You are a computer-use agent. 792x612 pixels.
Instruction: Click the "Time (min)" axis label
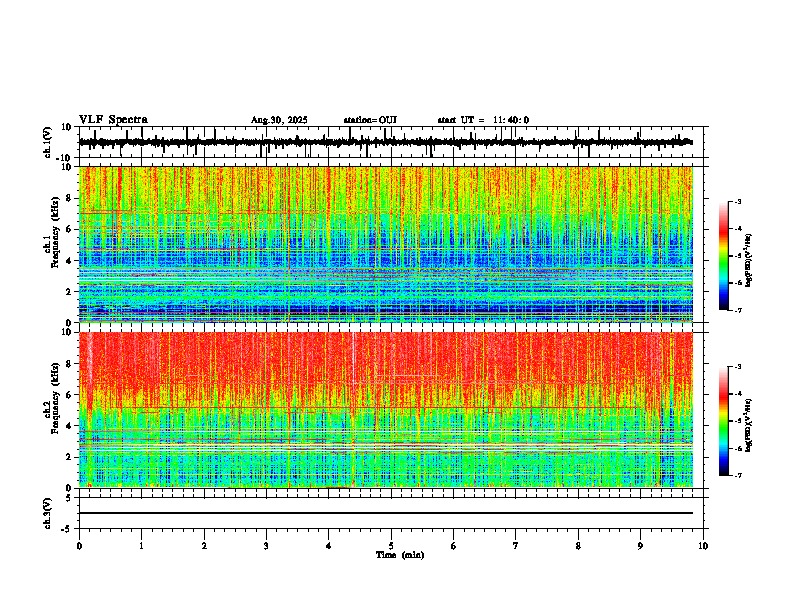(400, 555)
